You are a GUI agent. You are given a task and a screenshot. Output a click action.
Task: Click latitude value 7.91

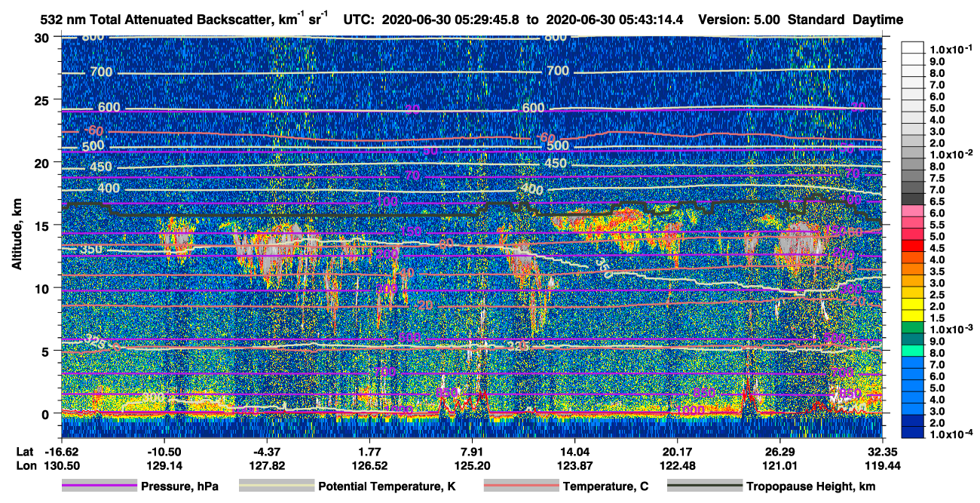[x=472, y=451]
